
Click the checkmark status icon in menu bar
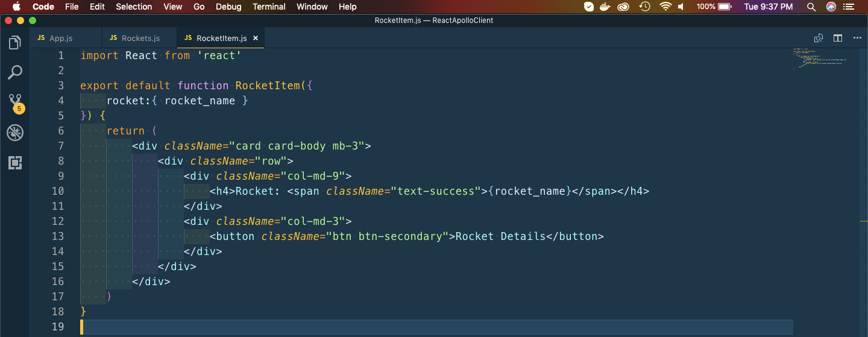coord(589,7)
